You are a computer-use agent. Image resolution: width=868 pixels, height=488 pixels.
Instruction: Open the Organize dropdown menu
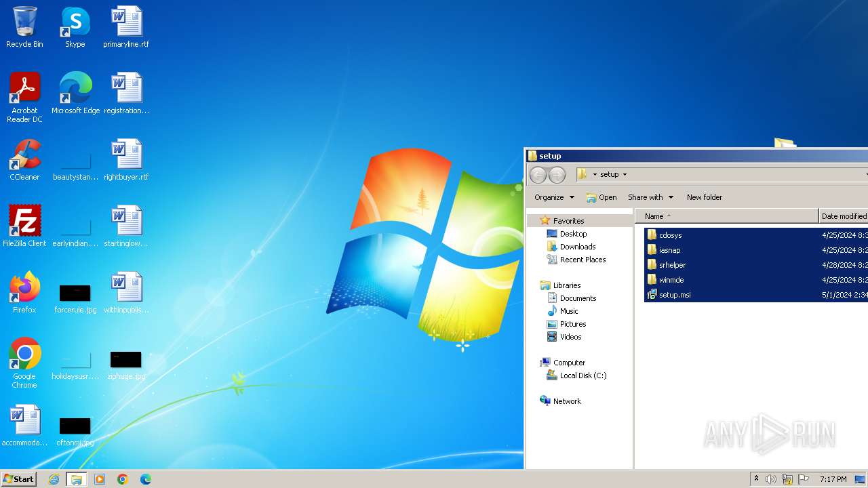[554, 197]
